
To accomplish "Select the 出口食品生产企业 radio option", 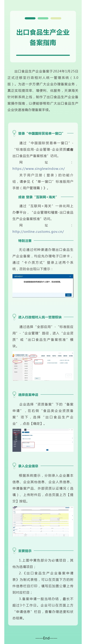I will point(28,446).
